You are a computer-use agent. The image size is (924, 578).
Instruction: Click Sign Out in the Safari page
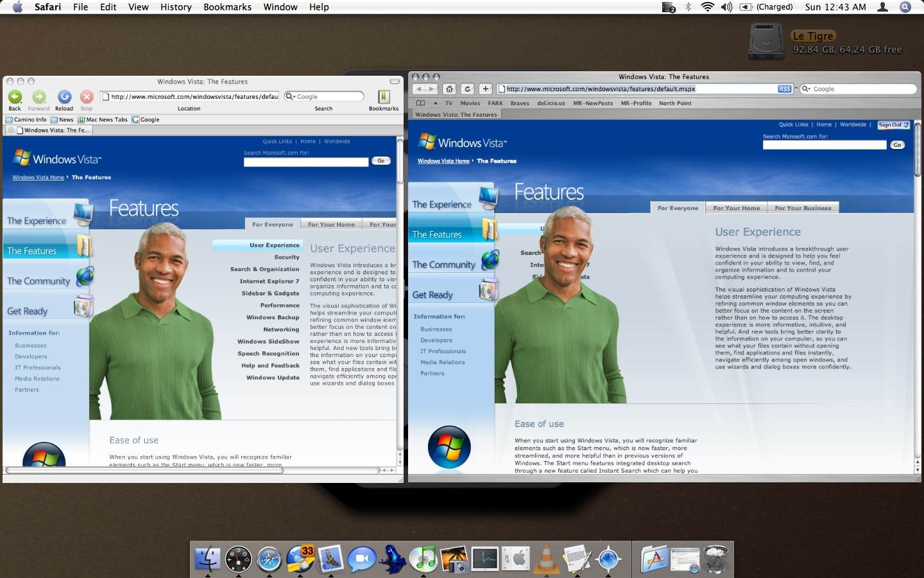tap(894, 125)
